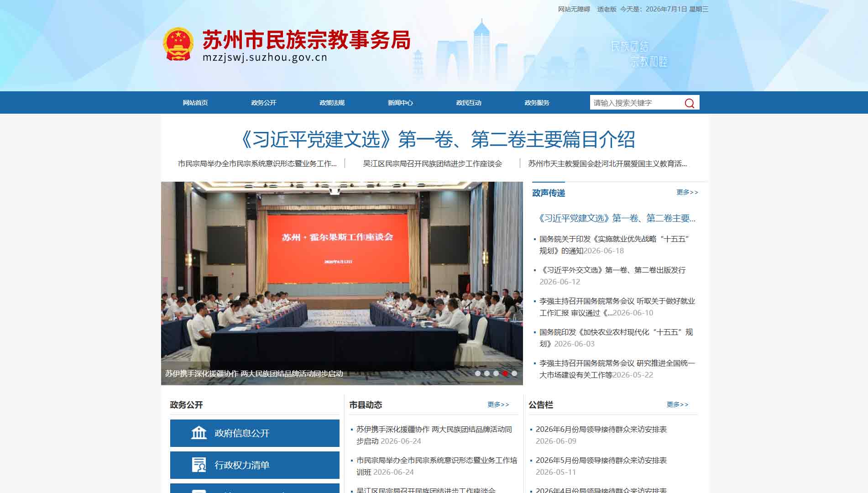Open 李强主持 研究推进全国统一大市场 article
The height and width of the screenshot is (493, 868).
coord(617,369)
